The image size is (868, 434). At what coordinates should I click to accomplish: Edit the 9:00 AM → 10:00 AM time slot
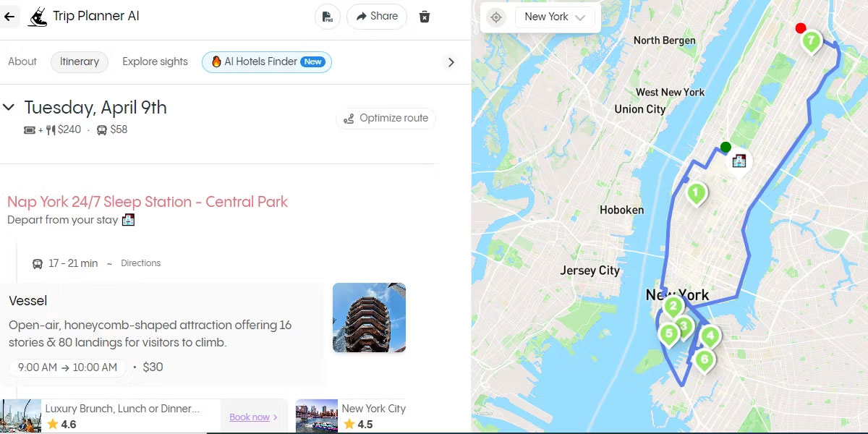tap(67, 367)
